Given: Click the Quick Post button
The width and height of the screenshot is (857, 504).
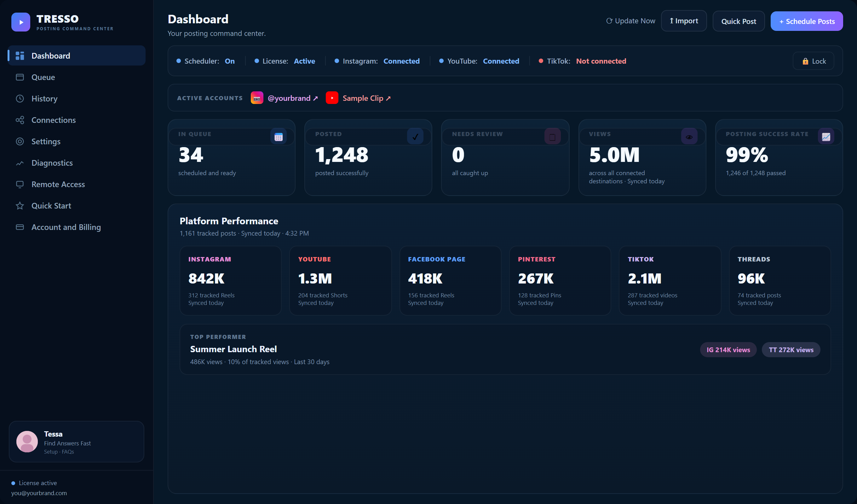Looking at the screenshot, I should click(738, 21).
